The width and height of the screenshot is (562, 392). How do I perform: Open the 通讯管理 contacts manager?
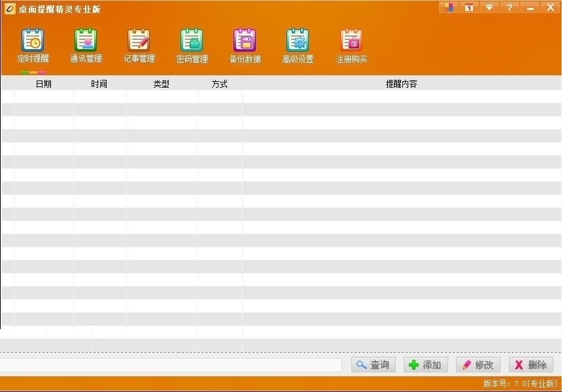point(86,46)
